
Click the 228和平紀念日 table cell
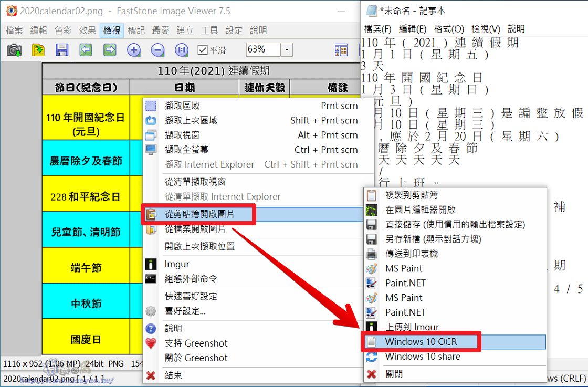coord(86,193)
